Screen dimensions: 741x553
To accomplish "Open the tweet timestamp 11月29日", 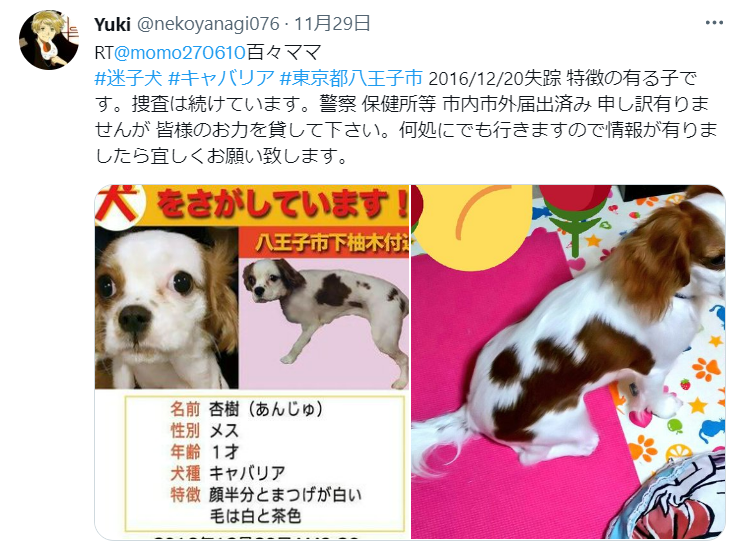I will pos(333,24).
